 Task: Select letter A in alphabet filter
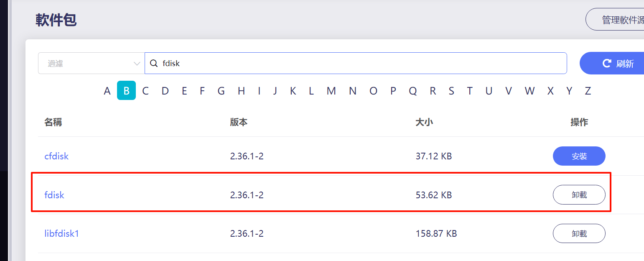pos(107,91)
